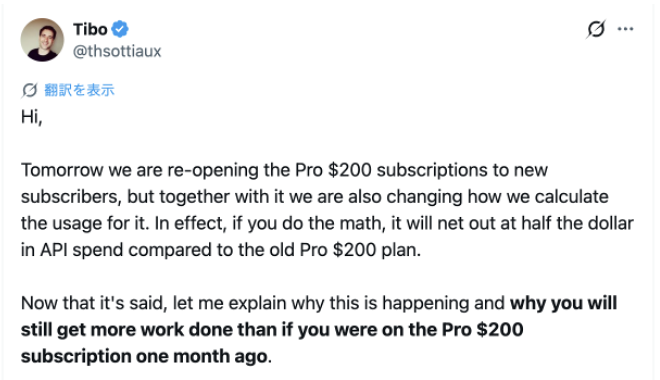Open the three-dot more options menu

[x=625, y=29]
